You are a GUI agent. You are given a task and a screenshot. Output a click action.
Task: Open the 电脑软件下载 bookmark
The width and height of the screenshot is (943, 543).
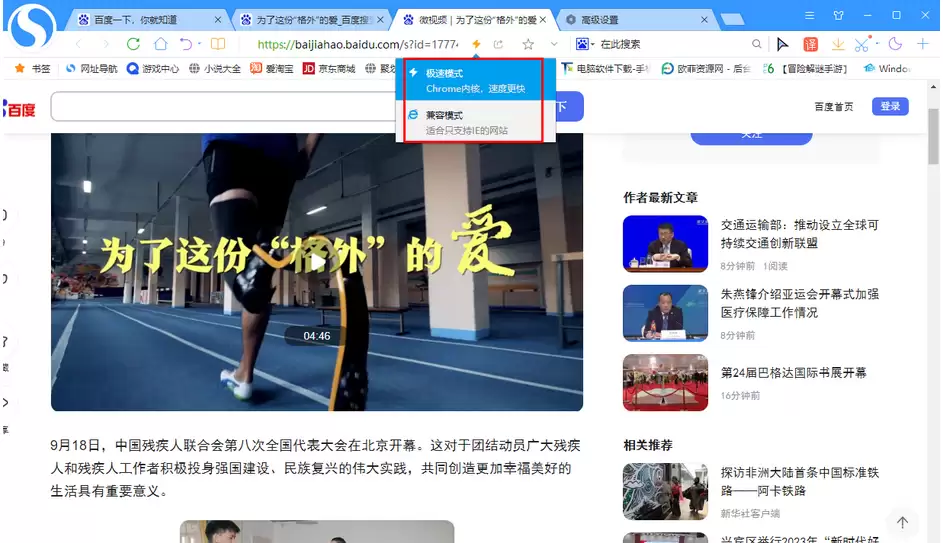click(606, 69)
